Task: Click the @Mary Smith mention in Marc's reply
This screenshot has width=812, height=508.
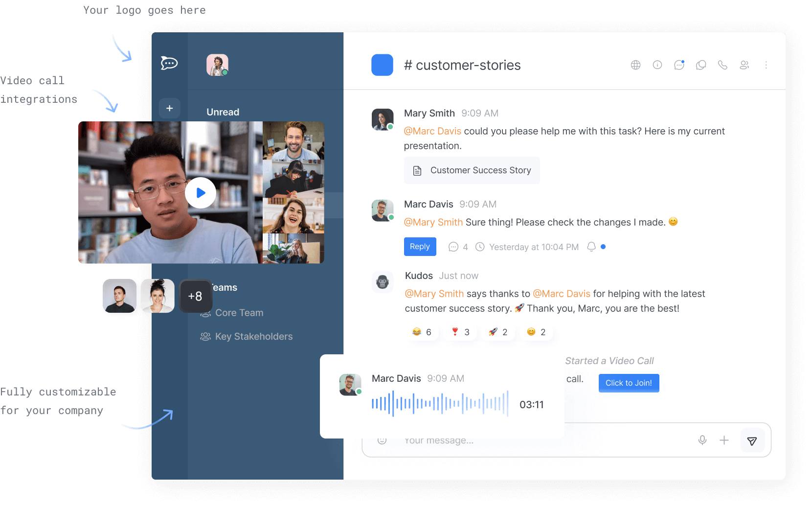Action: click(x=433, y=222)
